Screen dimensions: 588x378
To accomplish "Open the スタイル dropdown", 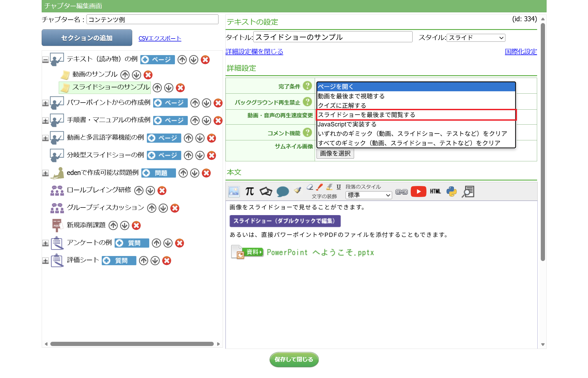I will point(476,38).
